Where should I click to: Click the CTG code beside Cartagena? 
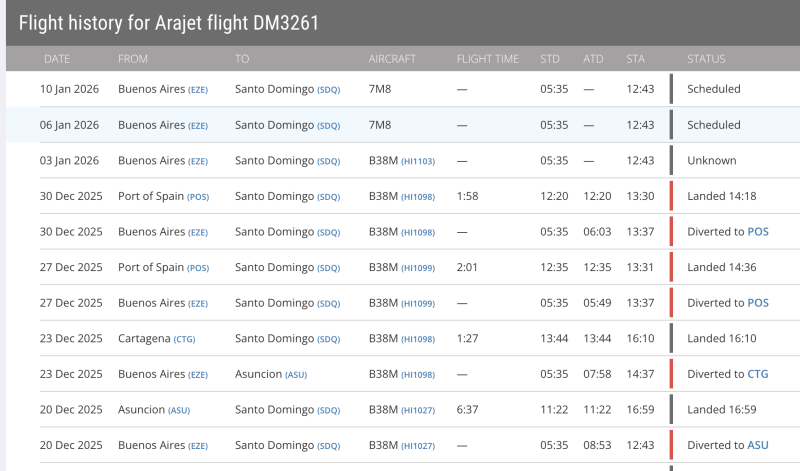pyautogui.click(x=185, y=339)
